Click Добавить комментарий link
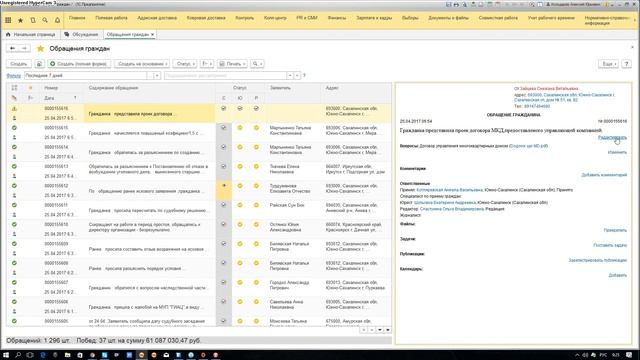The image size is (640, 360). tap(604, 175)
